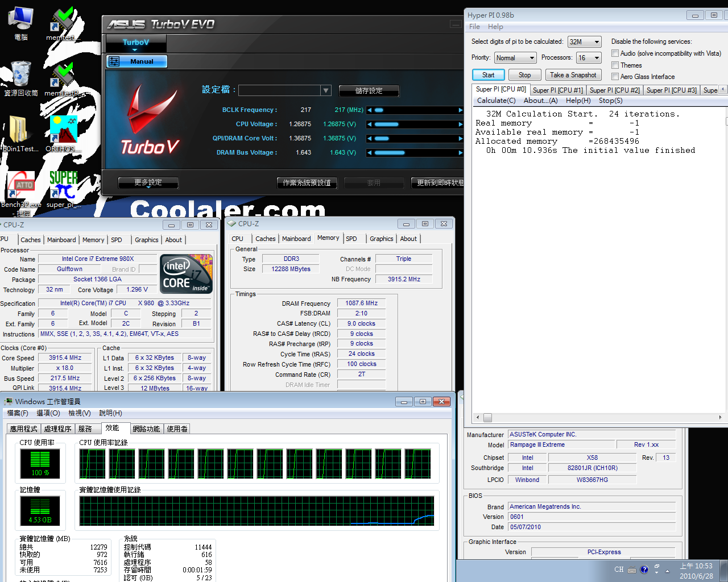
Task: Launch the super_pi desktop shortcut
Action: (x=63, y=189)
